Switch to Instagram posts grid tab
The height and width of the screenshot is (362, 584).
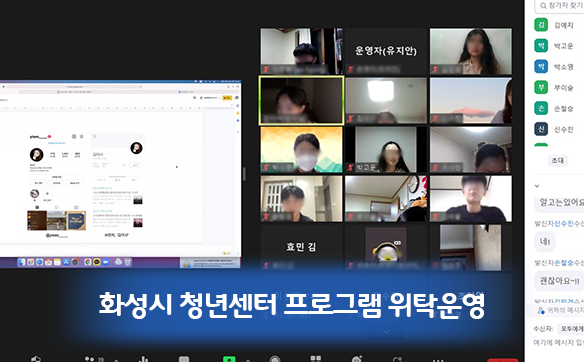37,207
